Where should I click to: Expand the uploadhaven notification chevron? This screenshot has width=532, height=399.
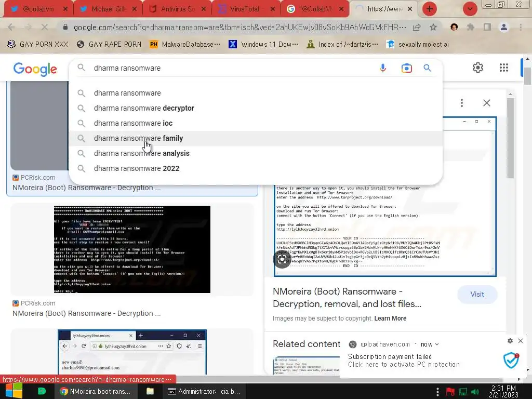(x=437, y=344)
